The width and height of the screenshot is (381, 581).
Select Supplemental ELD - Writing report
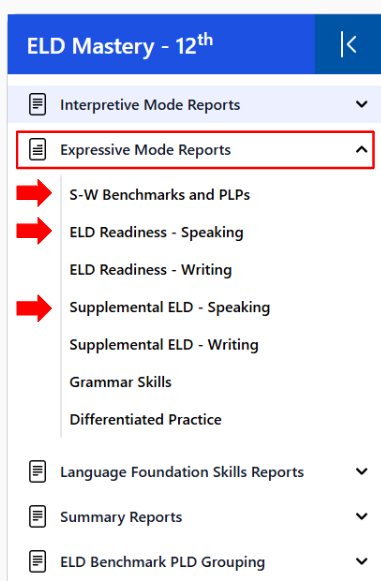click(x=164, y=345)
